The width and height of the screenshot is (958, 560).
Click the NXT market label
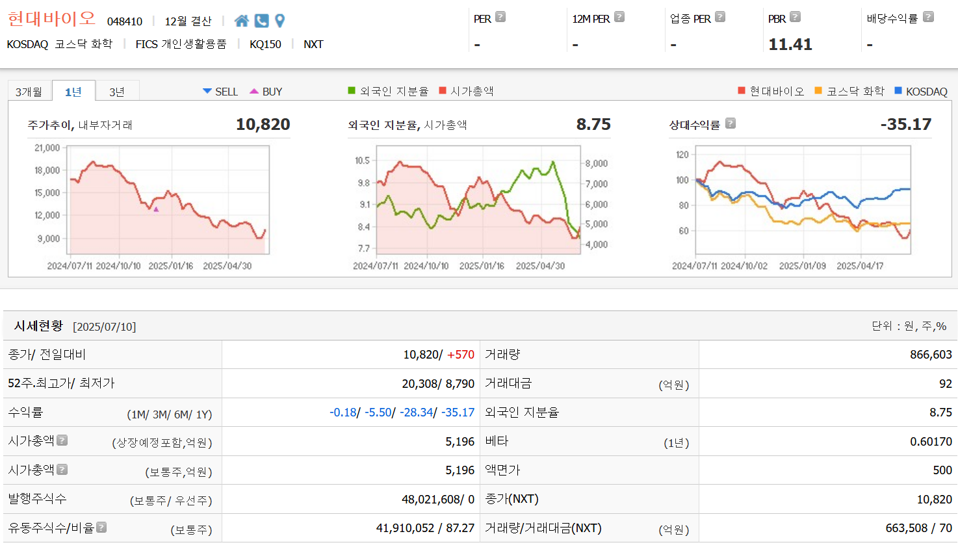click(313, 44)
